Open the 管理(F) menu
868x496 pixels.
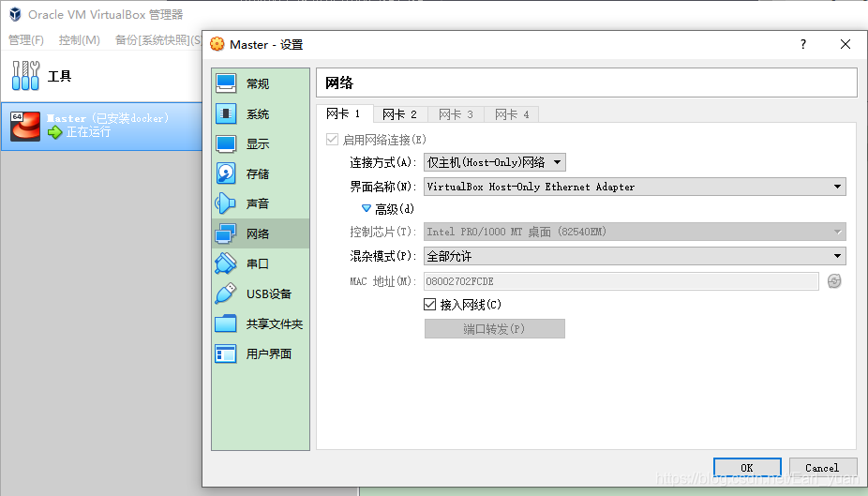[26, 40]
